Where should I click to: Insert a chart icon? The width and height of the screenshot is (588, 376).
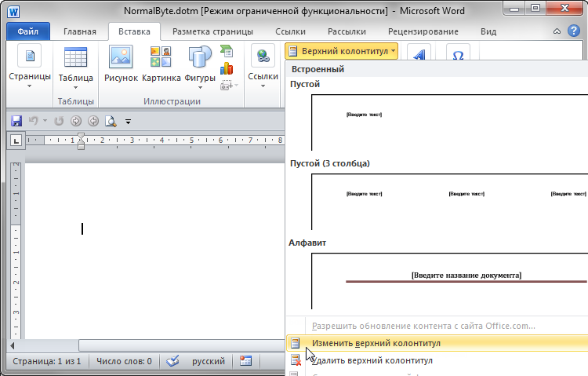tap(227, 68)
